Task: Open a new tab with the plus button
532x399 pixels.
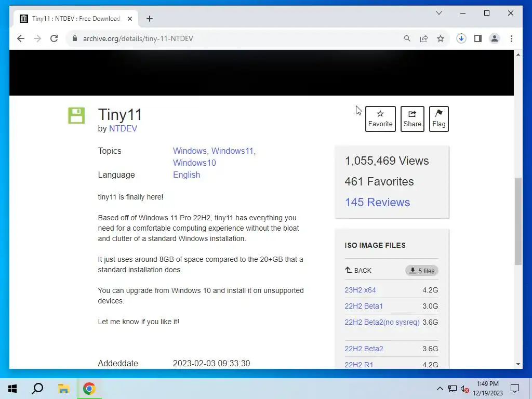Action: coord(150,19)
